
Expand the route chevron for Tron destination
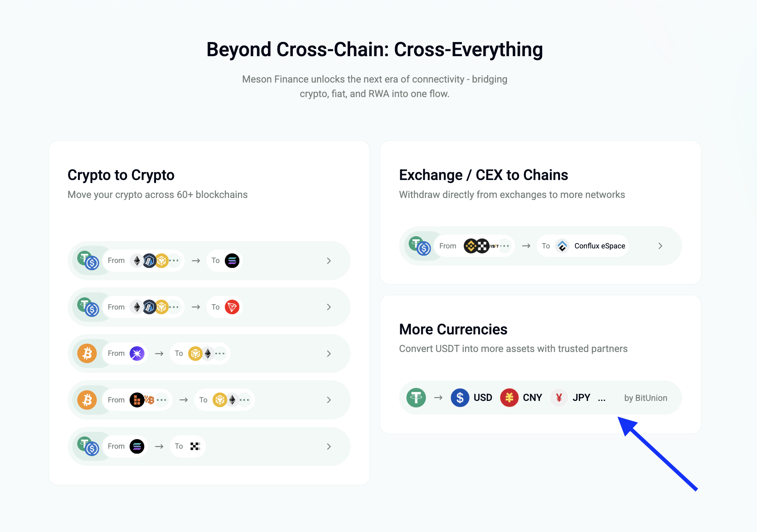[329, 307]
